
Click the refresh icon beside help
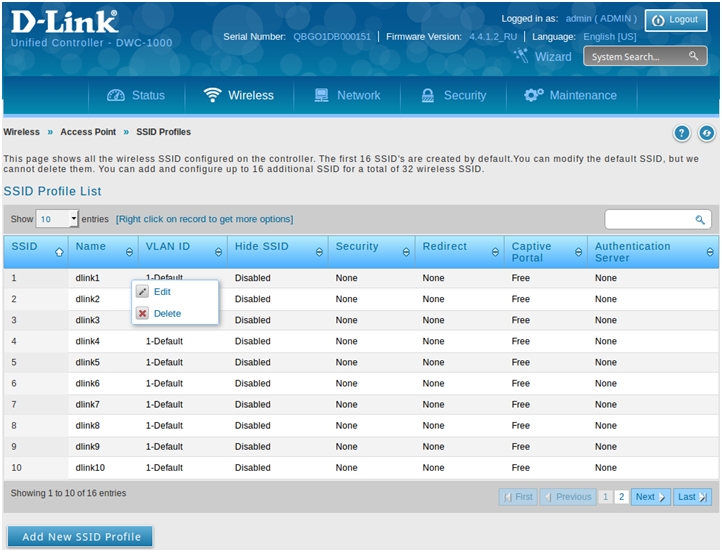[706, 133]
